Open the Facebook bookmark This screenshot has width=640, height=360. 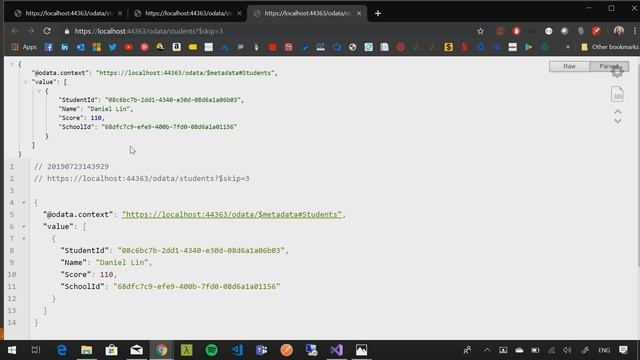pos(49,47)
